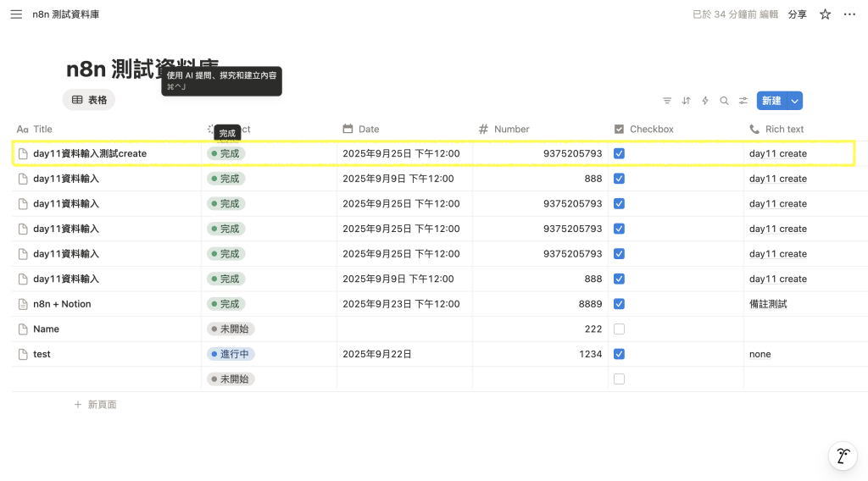Image resolution: width=868 pixels, height=481 pixels.
Task: Open the page titled Name
Action: pyautogui.click(x=46, y=329)
